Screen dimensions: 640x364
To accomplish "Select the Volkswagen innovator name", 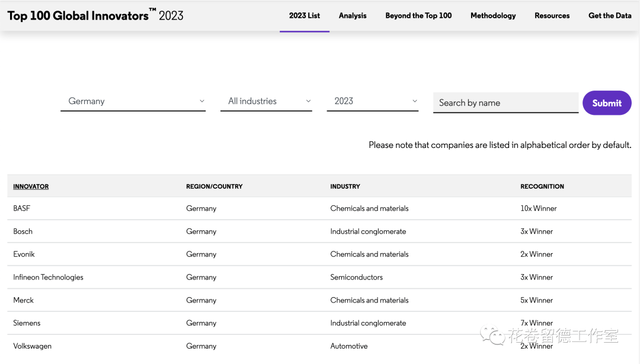I will point(32,346).
